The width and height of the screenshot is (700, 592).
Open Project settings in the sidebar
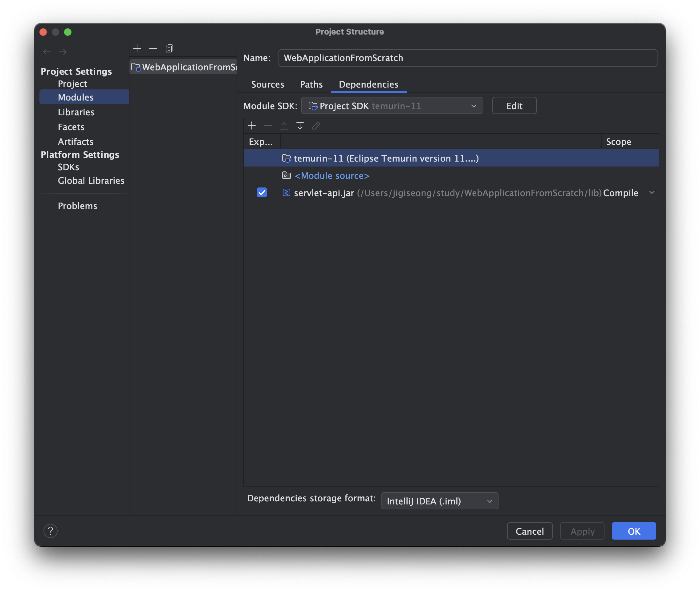(72, 84)
